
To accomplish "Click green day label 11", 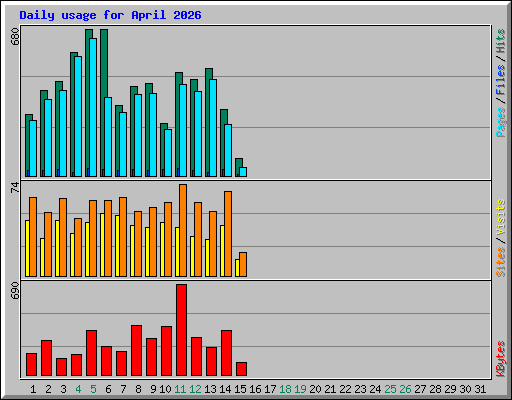I will pyautogui.click(x=180, y=389).
